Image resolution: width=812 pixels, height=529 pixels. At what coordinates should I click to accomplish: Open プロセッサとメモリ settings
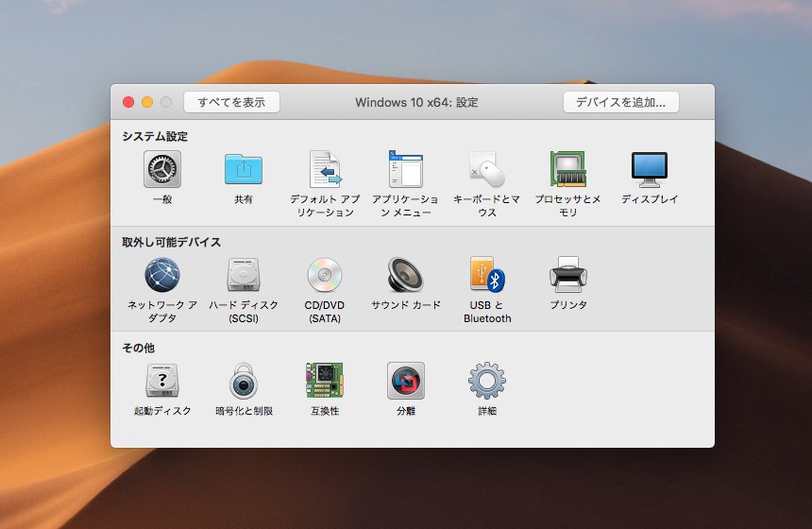(x=568, y=169)
